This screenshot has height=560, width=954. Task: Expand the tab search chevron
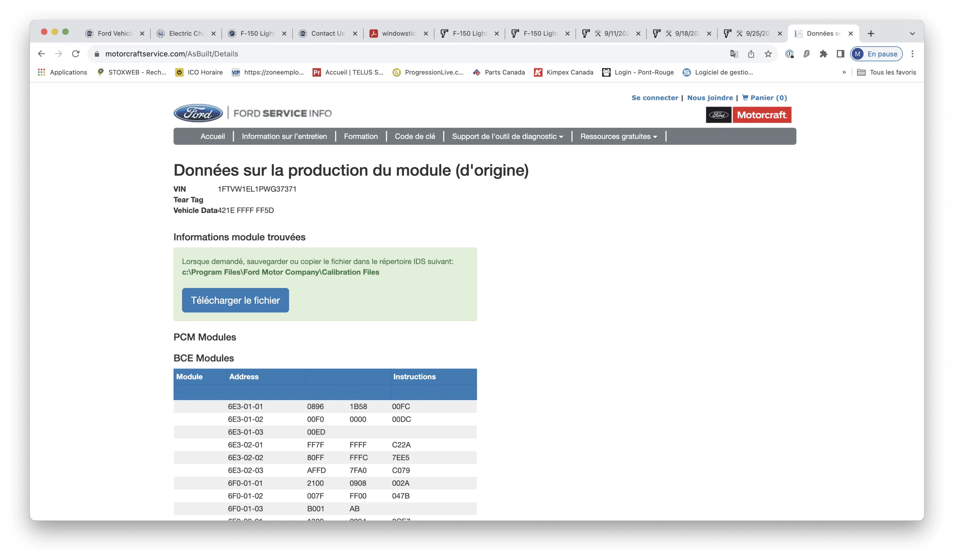click(912, 33)
